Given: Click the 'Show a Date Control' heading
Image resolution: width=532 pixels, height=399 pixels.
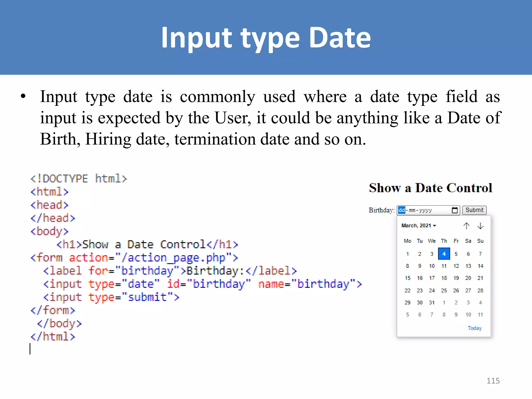Looking at the screenshot, I should [430, 188].
